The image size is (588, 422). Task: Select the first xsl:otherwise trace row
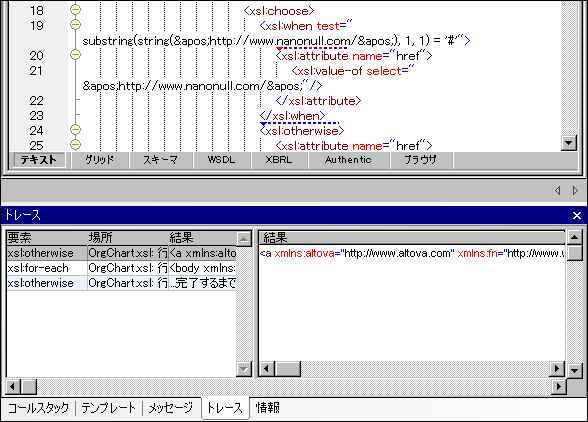click(x=122, y=253)
